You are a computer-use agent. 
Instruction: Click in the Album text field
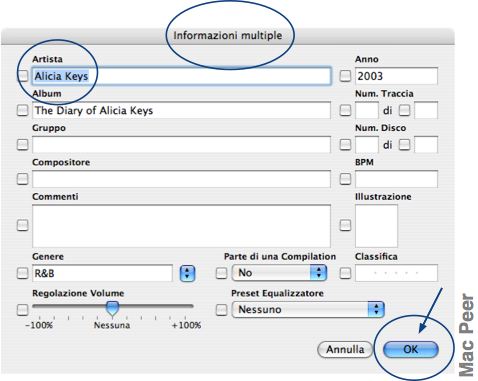coord(181,110)
